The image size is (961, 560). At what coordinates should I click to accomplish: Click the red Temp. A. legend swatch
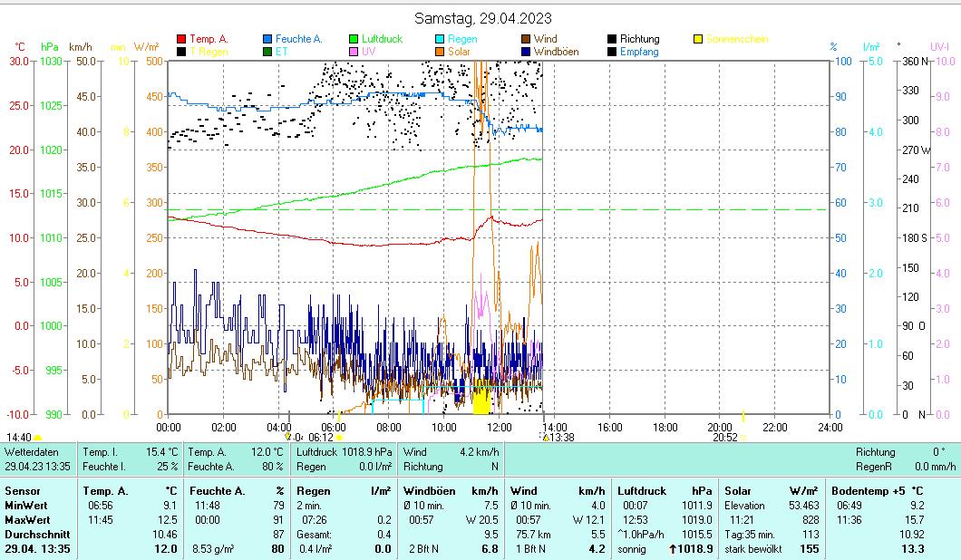click(x=181, y=39)
